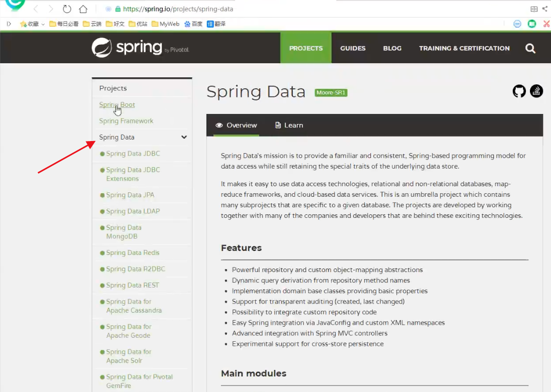551x392 pixels.
Task: Open Spring Data for Pivotal GemFire
Action: [x=139, y=381]
